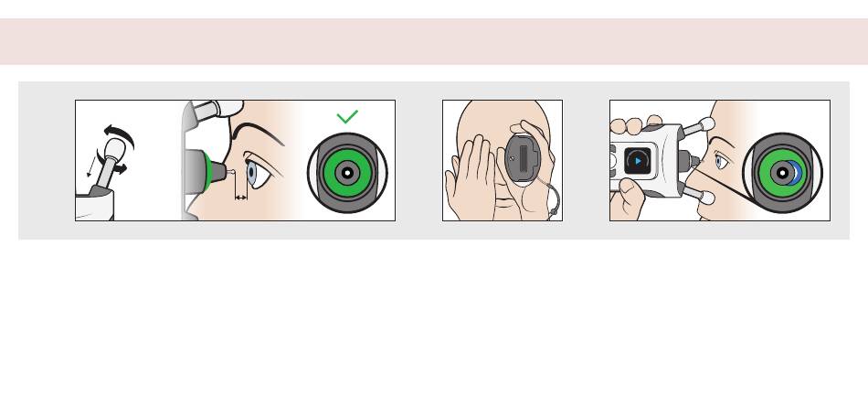This screenshot has height=407, width=868.
Task: Click the small eye in the third illustration
Action: click(721, 161)
